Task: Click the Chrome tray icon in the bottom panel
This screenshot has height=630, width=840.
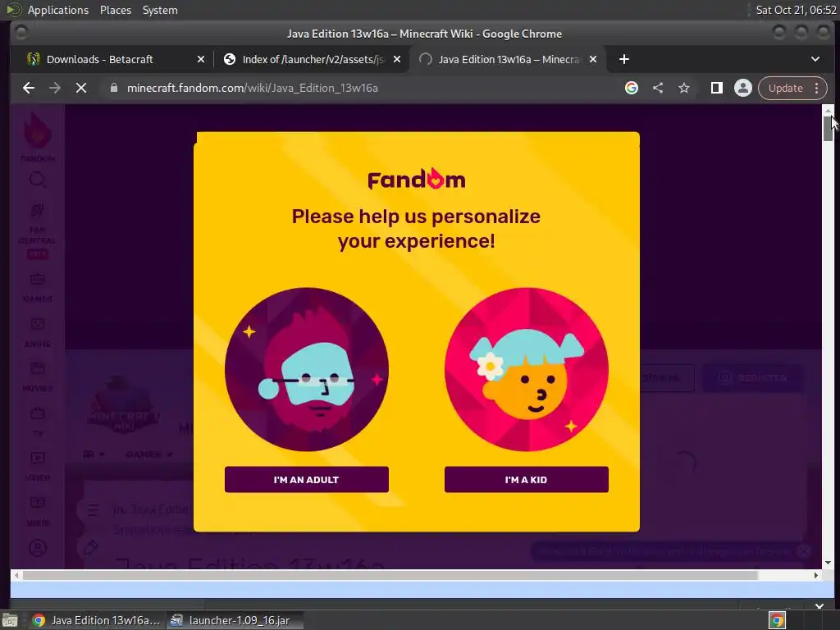Action: pyautogui.click(x=778, y=620)
